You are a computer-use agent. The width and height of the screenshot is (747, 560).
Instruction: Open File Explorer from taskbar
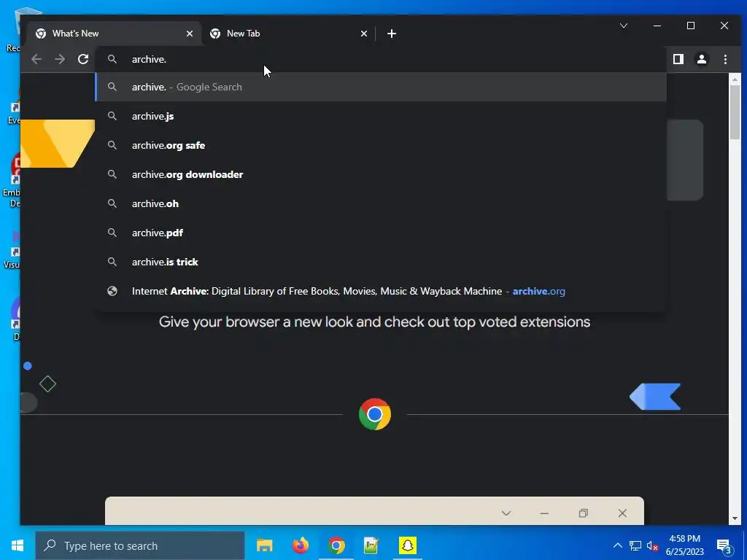pos(264,545)
